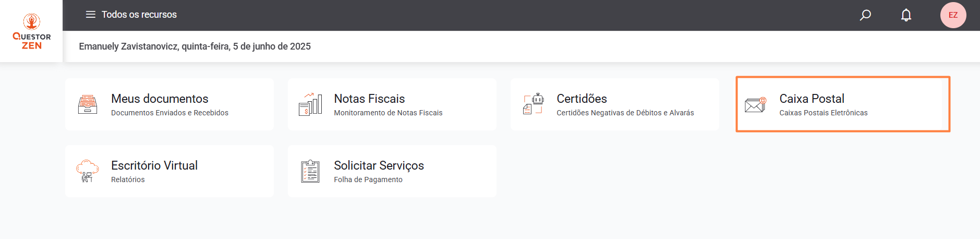Open the Certidões card title
Viewport: 980px width, 239px height.
tap(582, 99)
